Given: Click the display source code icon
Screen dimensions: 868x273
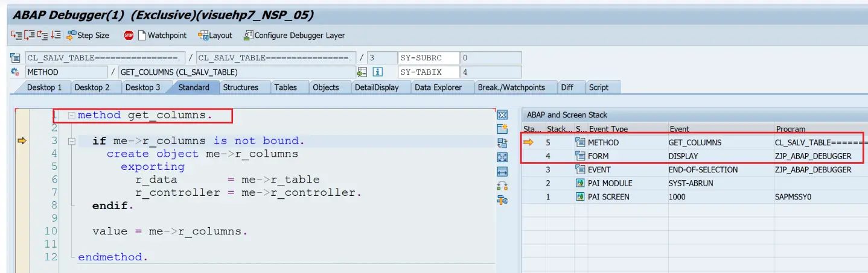Looking at the screenshot, I should [362, 72].
